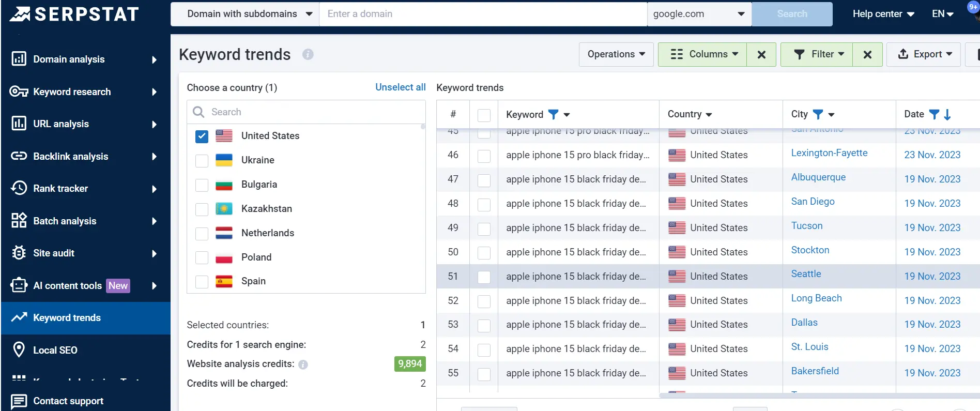Click the Site audit bug icon

click(x=19, y=253)
